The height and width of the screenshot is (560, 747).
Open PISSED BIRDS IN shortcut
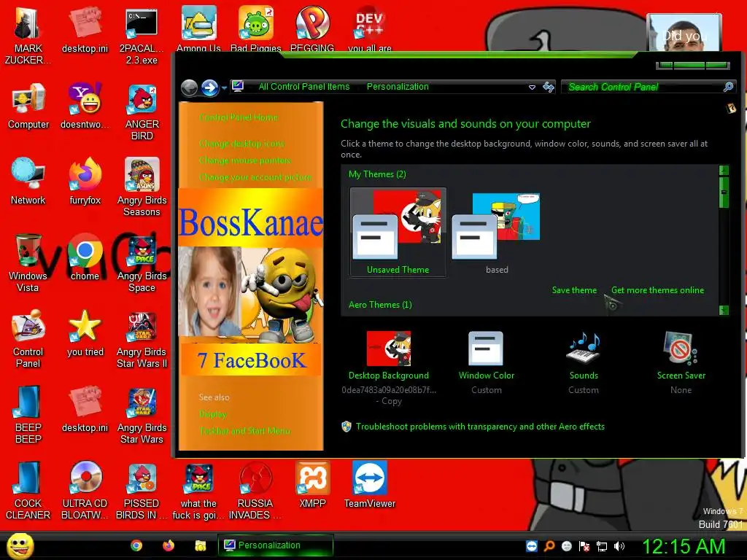(142, 491)
